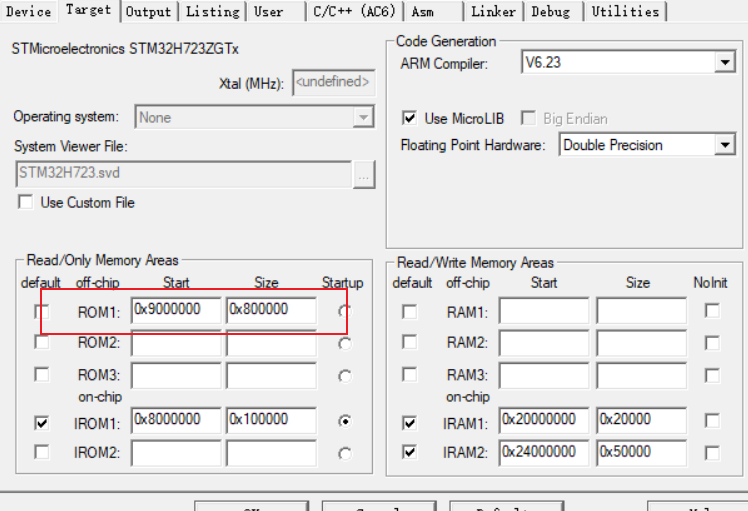Click the ROM2 Size field

[x=271, y=343]
